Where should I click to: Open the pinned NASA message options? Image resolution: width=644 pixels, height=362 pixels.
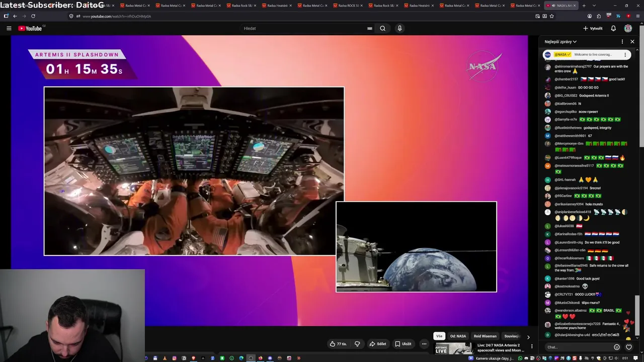tap(625, 54)
